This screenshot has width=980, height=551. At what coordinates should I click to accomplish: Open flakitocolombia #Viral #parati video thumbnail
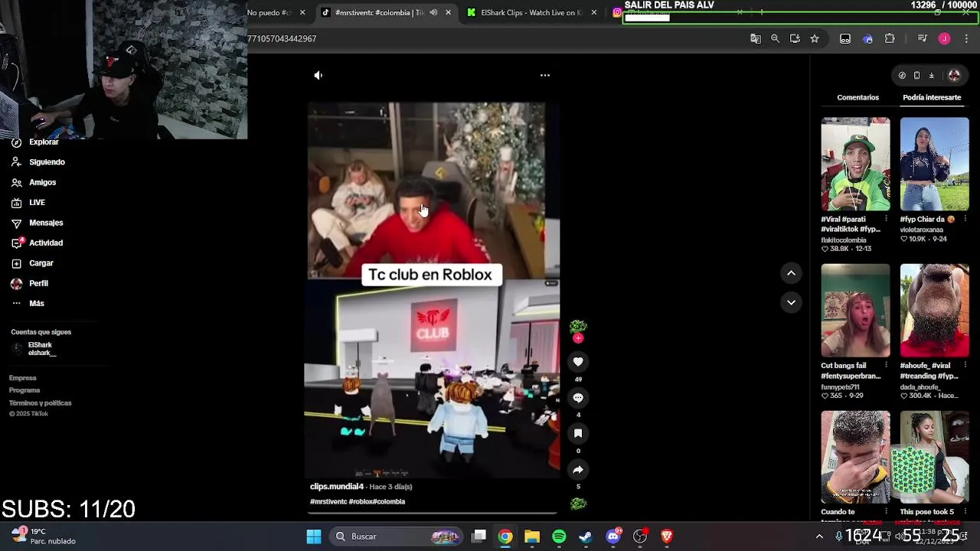click(855, 164)
